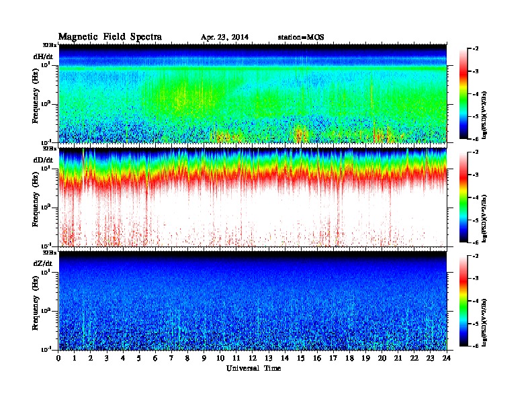Click the color scale bar beside dH/dt
The image size is (532, 411).
(463, 93)
